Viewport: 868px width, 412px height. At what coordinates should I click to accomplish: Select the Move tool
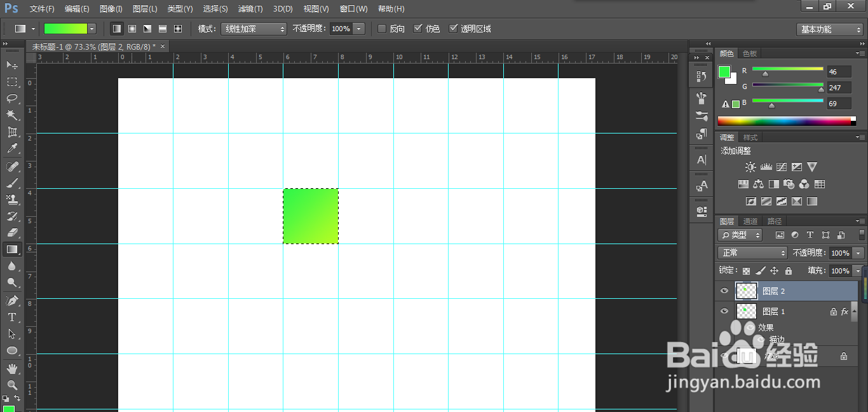(x=12, y=65)
